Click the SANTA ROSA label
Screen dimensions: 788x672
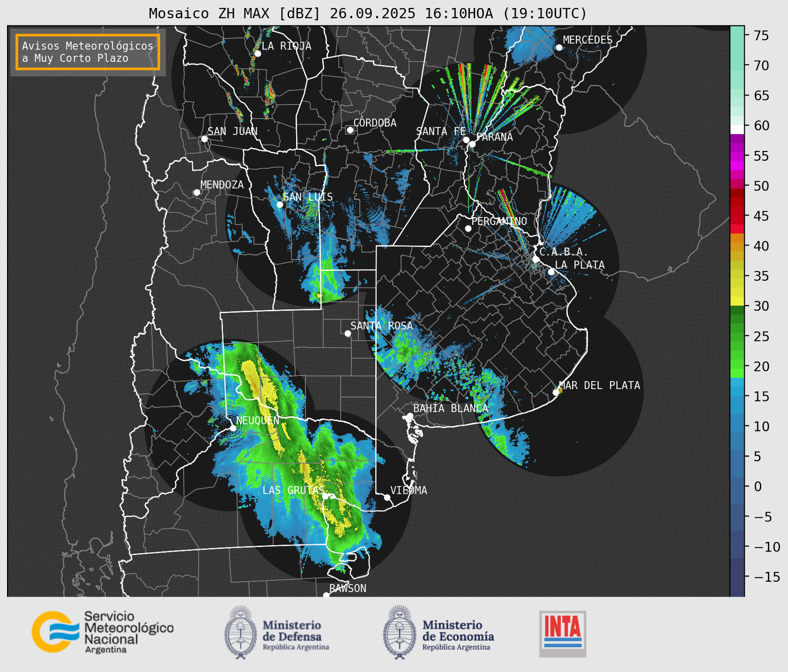(x=382, y=326)
